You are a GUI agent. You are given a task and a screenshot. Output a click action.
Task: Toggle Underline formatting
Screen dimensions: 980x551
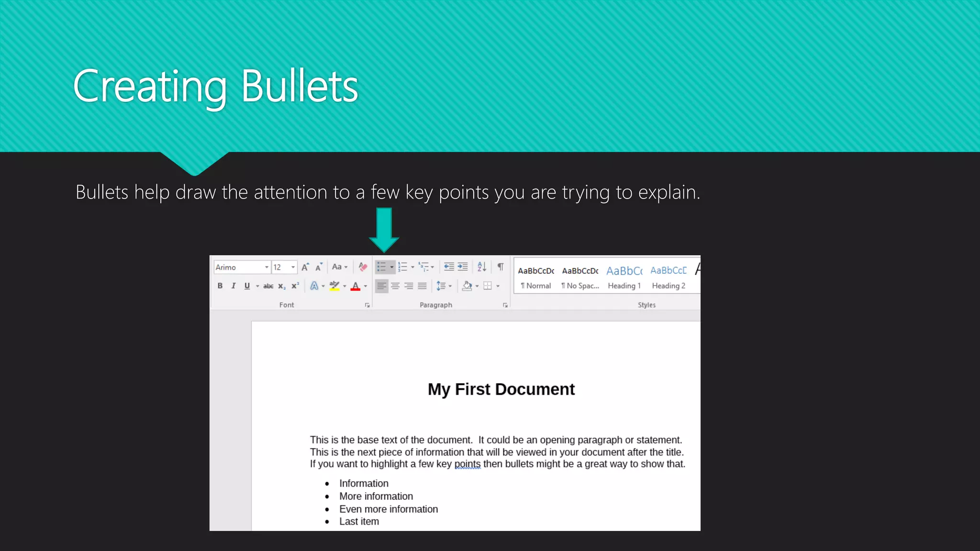(x=247, y=286)
